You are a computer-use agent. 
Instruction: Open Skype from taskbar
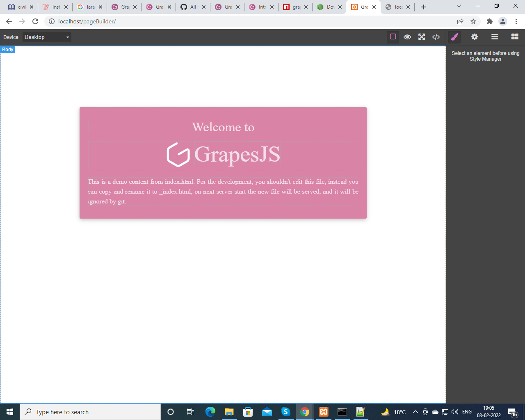[286, 412]
